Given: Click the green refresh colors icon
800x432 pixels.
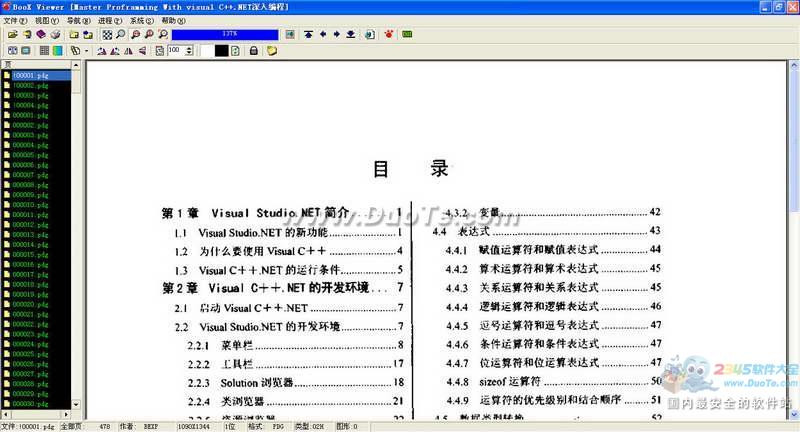Looking at the screenshot, I should 235,50.
